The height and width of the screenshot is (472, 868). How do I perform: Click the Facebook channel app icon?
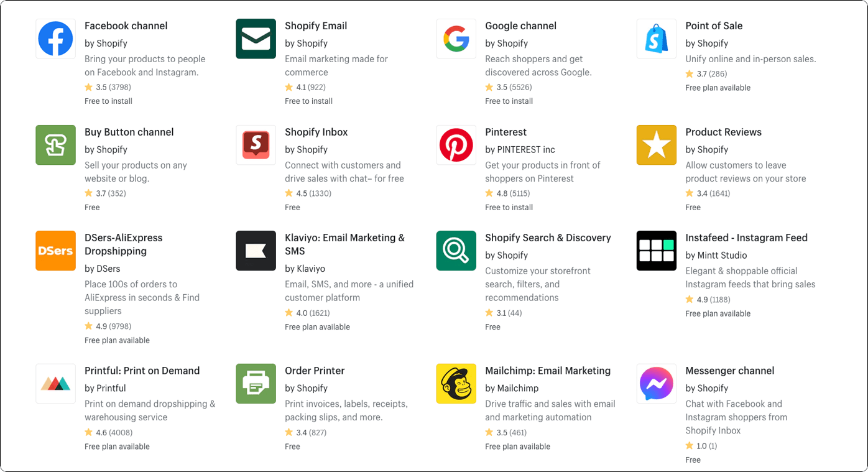tap(55, 39)
